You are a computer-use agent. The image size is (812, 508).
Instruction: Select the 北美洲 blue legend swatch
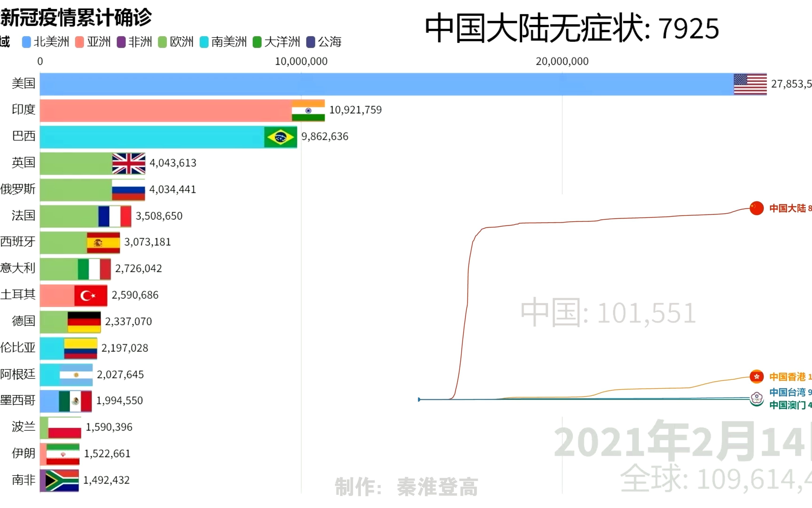click(27, 42)
